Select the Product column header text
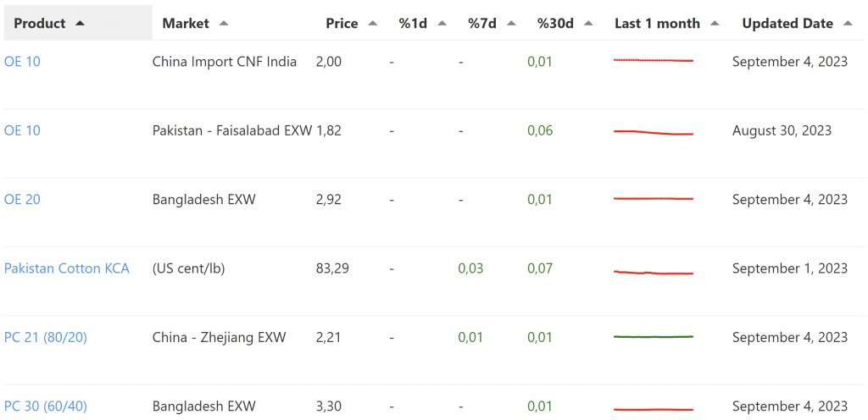This screenshot has width=868, height=420. tap(40, 24)
